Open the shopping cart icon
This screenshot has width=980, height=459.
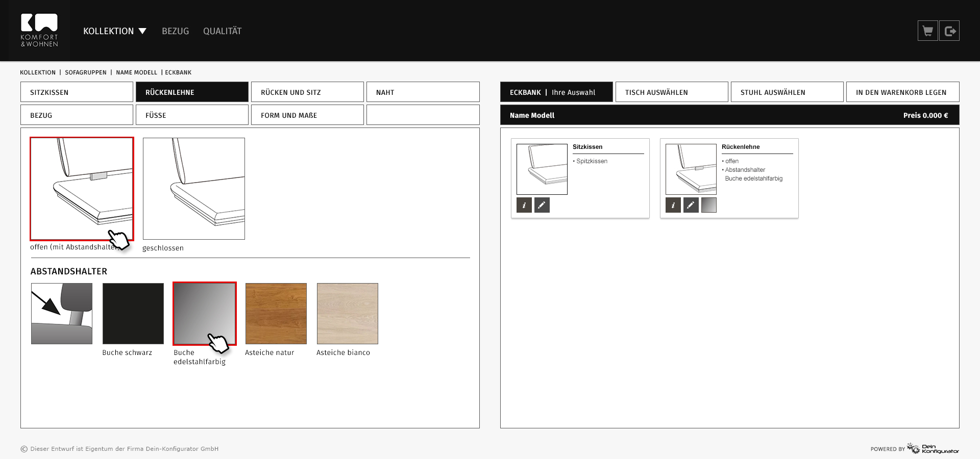pos(927,31)
